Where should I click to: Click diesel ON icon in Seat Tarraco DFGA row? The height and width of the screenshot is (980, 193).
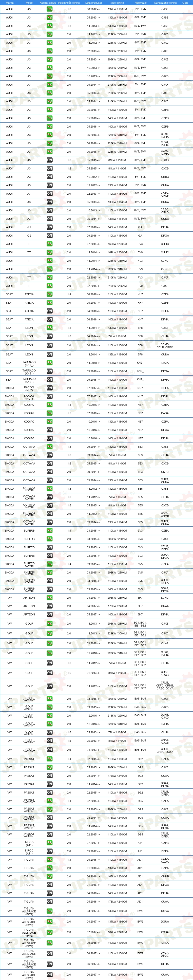point(50,371)
